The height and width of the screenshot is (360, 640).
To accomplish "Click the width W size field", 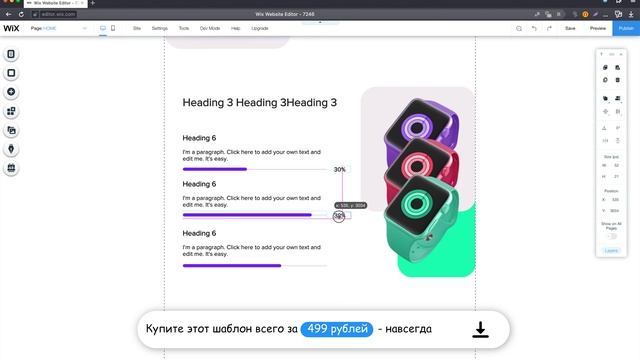I will (616, 165).
